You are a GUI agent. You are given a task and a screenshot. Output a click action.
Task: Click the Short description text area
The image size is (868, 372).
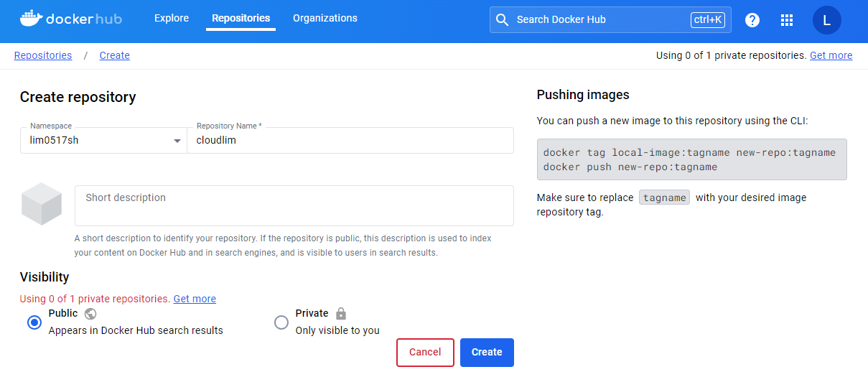pyautogui.click(x=294, y=205)
